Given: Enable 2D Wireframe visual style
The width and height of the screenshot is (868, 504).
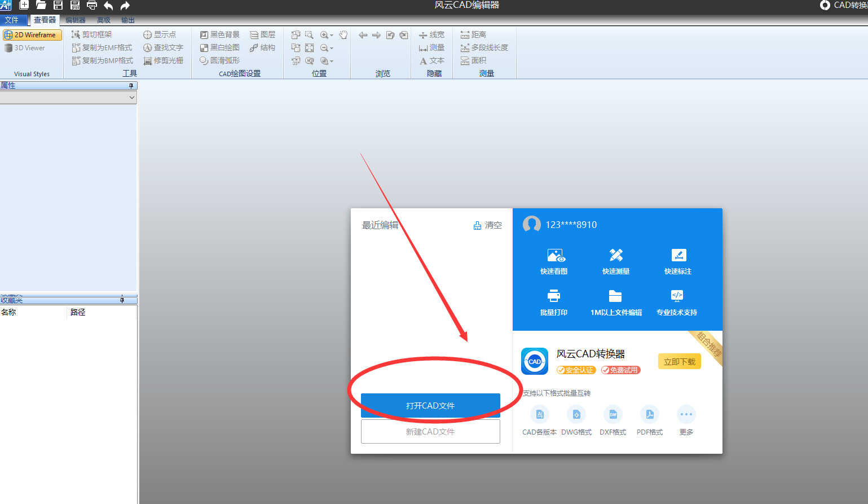Looking at the screenshot, I should pyautogui.click(x=32, y=34).
